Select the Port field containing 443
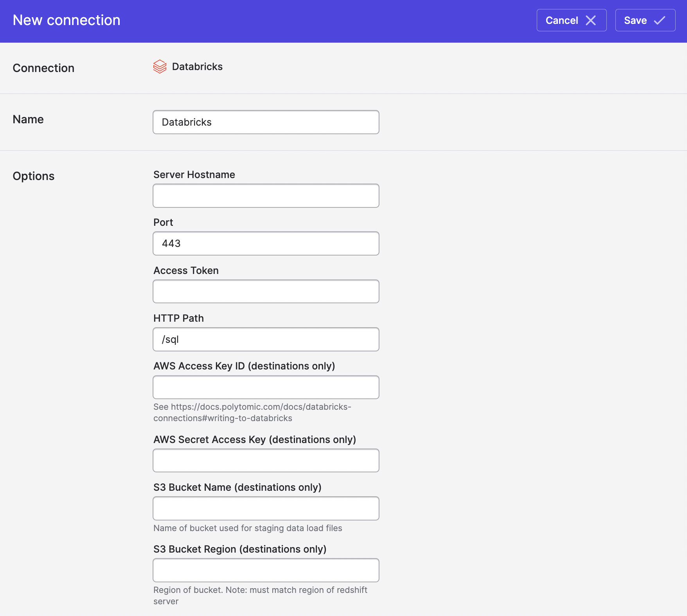687x616 pixels. pyautogui.click(x=266, y=243)
